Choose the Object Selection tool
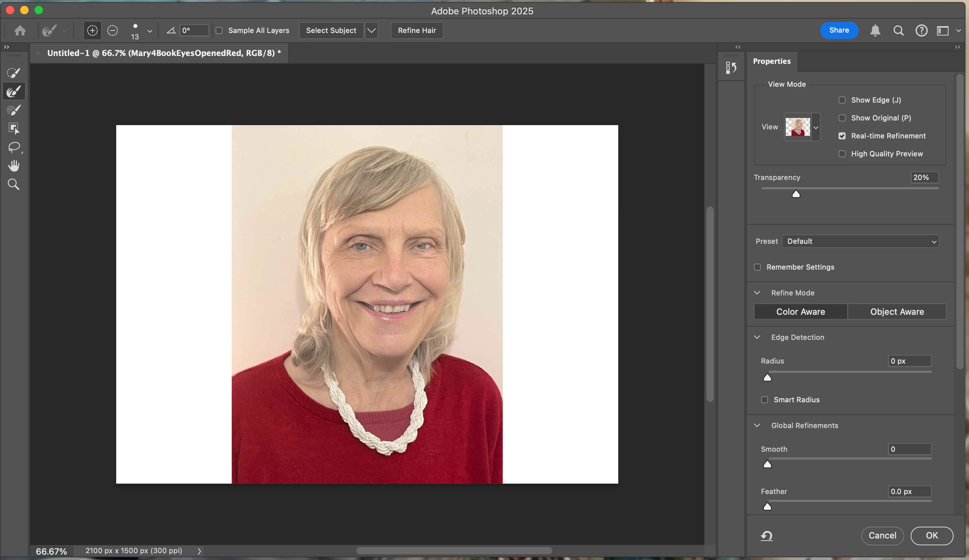 [x=14, y=128]
